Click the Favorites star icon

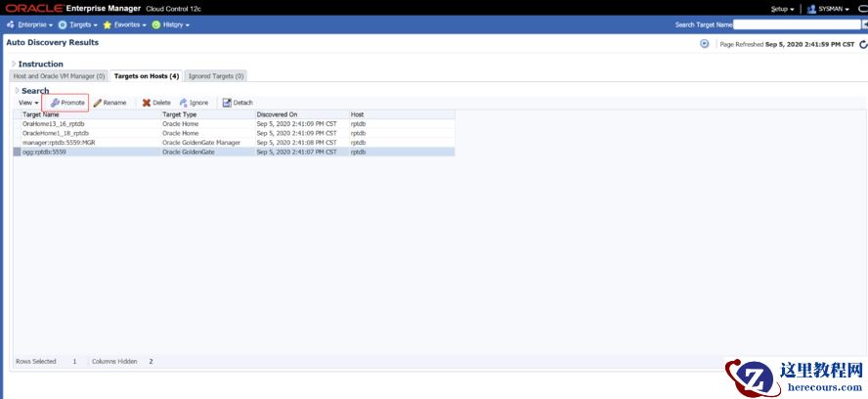pyautogui.click(x=108, y=25)
